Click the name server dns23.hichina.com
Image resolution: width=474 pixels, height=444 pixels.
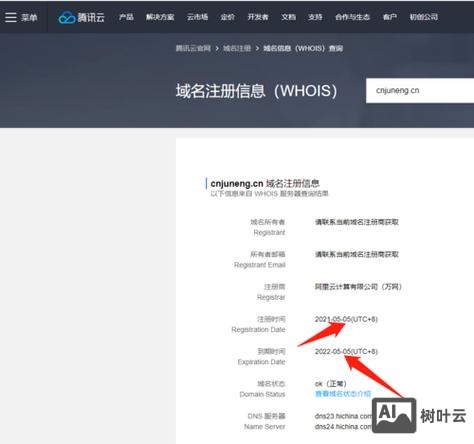pos(343,416)
